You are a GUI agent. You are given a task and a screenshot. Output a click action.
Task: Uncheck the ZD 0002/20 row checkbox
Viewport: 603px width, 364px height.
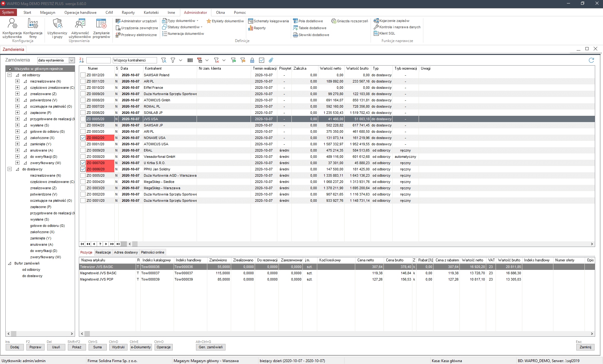83,138
